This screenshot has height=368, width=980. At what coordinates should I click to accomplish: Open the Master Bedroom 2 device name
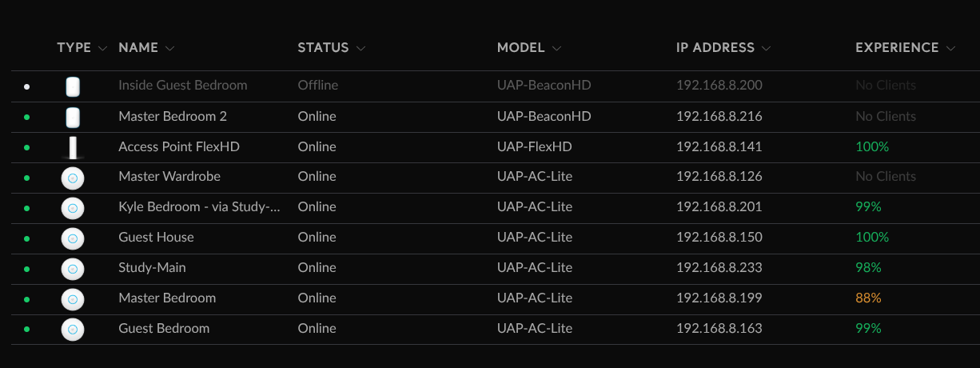(173, 116)
